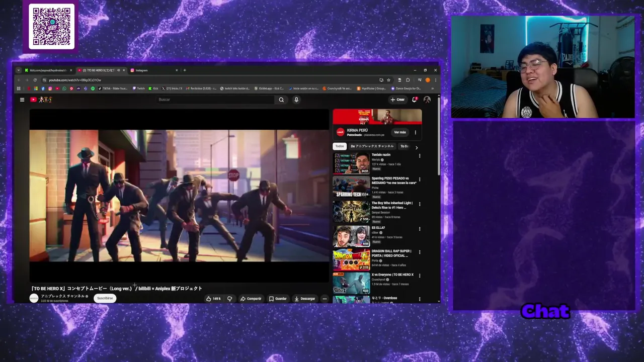Open the tab search dropdown arrow
This screenshot has width=644, height=362.
coord(19,70)
